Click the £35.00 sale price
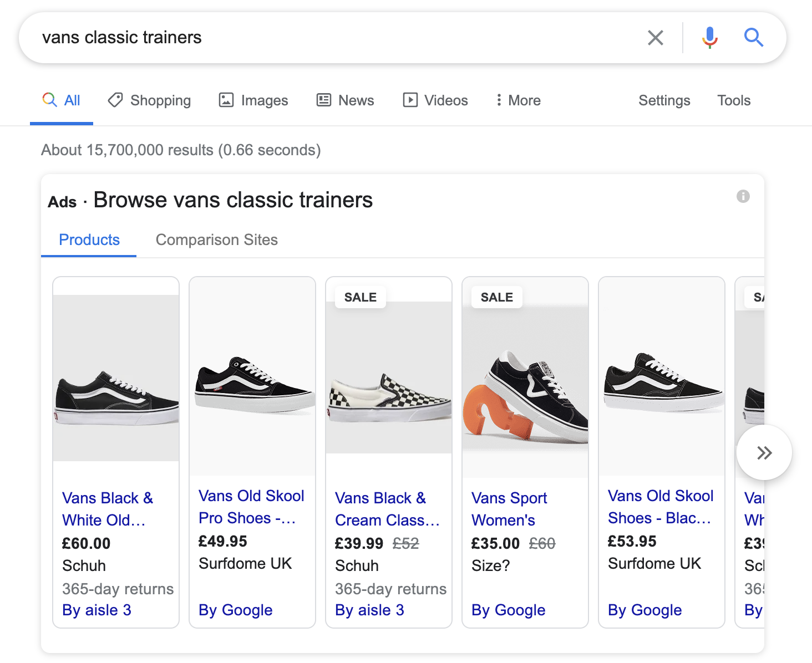 pos(495,543)
